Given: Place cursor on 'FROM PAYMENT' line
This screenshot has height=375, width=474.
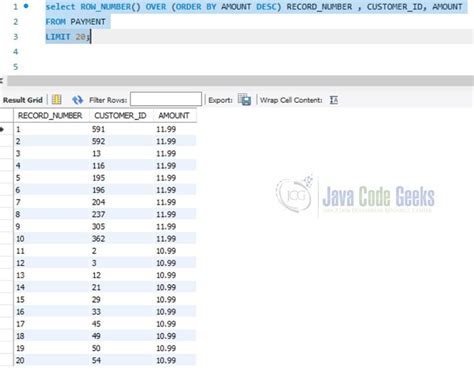Looking at the screenshot, I should tap(75, 22).
